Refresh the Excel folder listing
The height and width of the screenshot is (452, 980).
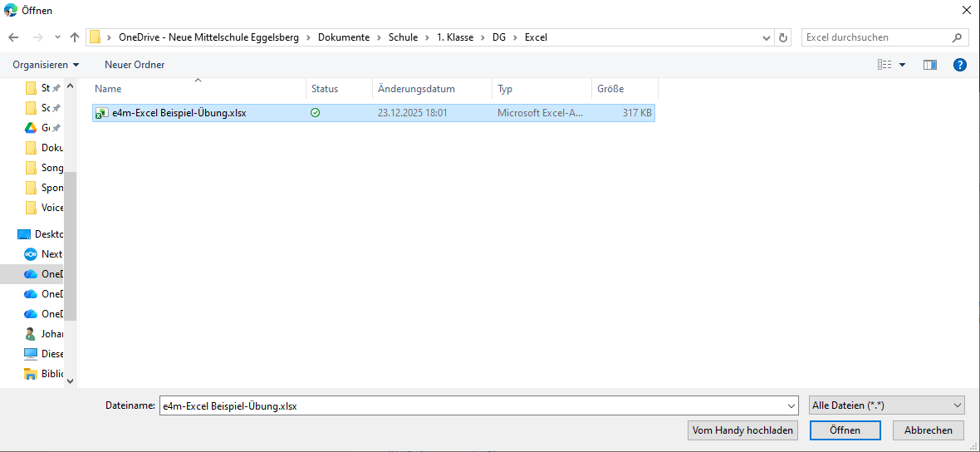coord(783,37)
